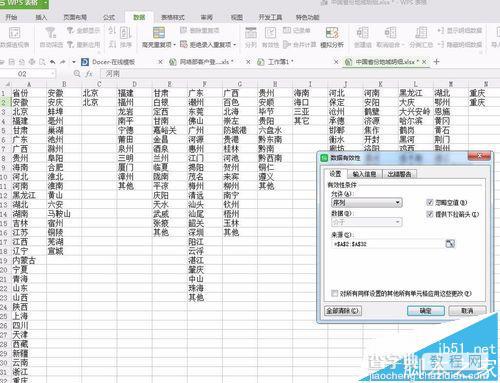Expand the Name Box dropdown arrow
This screenshot has width=500, height=383.
pyautogui.click(x=53, y=74)
